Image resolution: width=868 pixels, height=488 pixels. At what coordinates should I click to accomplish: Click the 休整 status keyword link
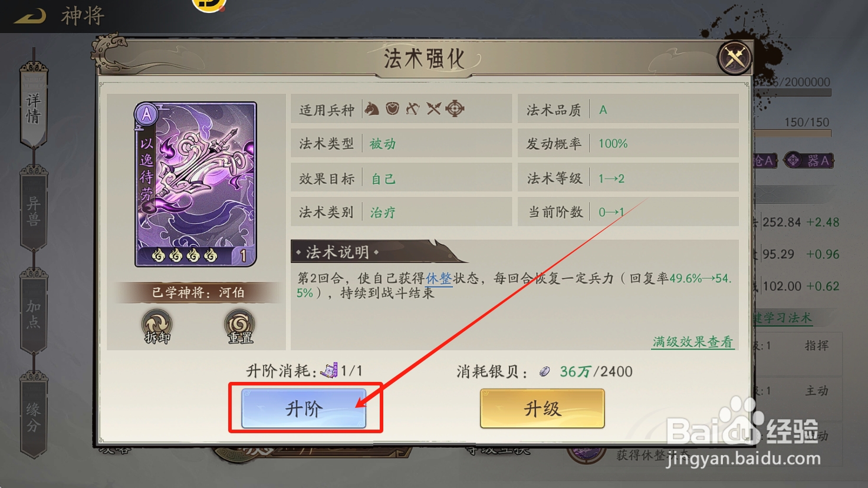439,278
